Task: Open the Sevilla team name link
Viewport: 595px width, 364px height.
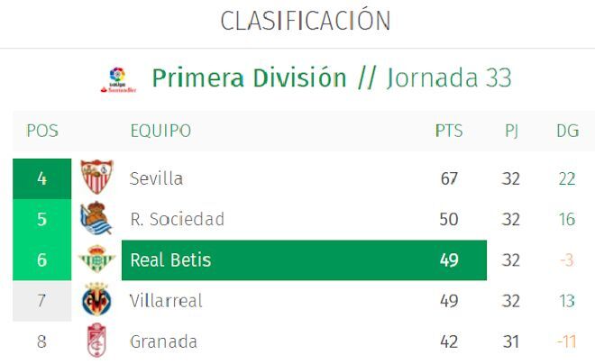Action: (x=156, y=178)
